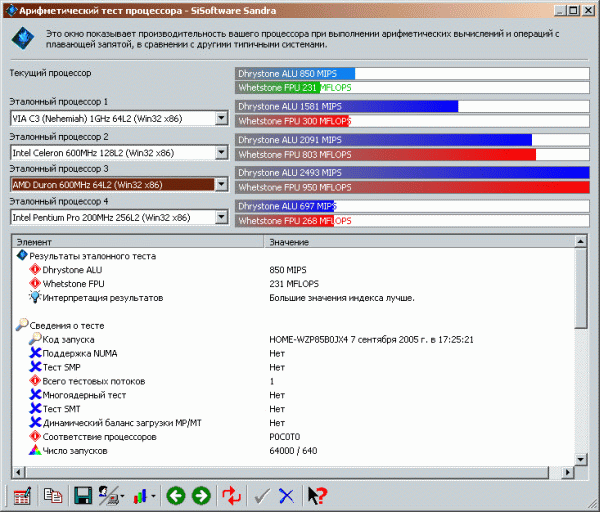
Task: Click the Whetstone FPU 231 MFLOPS bar
Action: [x=412, y=88]
